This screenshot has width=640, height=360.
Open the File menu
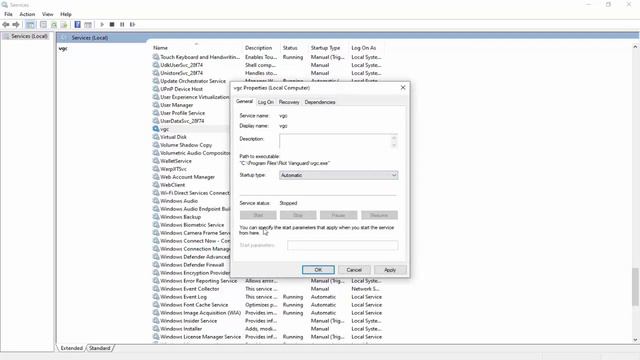click(8, 14)
